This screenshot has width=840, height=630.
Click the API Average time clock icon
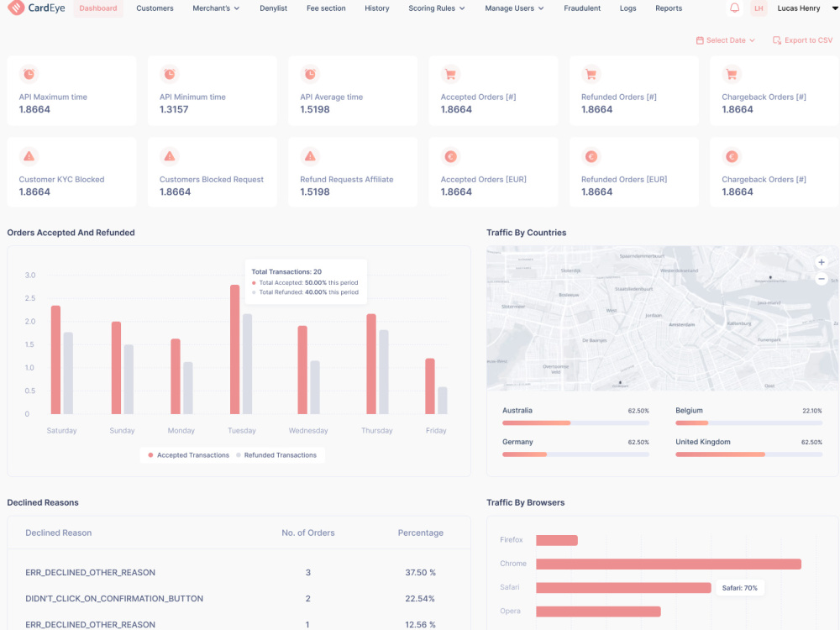pyautogui.click(x=310, y=74)
